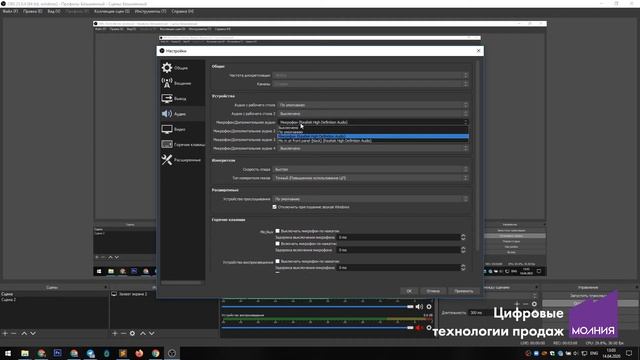Open the General settings gear icon

coord(167,67)
